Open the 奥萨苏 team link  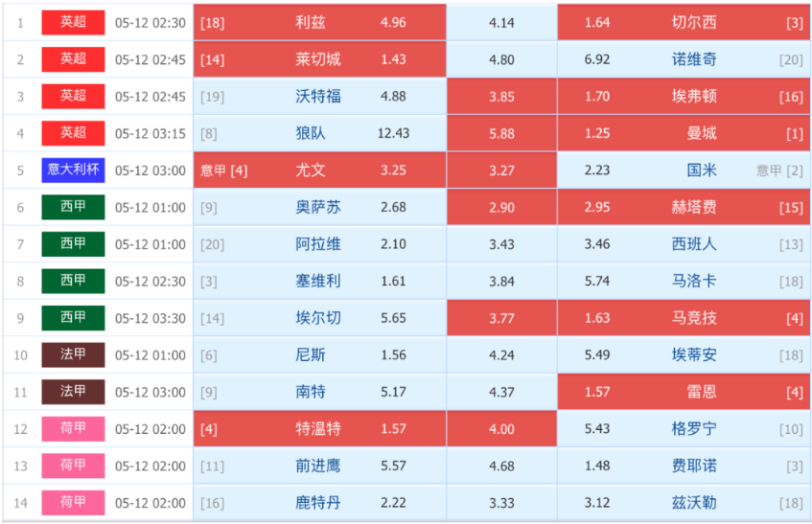coord(318,208)
